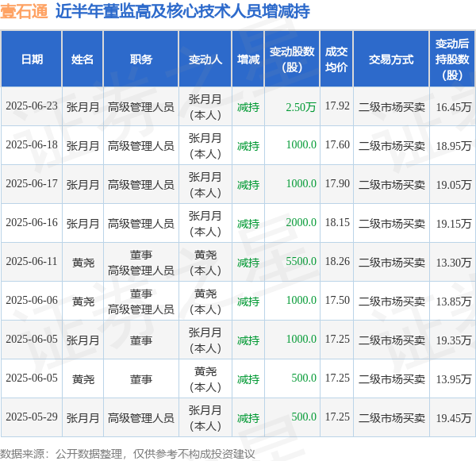
Task: Click 减持 in the 2025-06-06 row
Action: click(x=248, y=302)
